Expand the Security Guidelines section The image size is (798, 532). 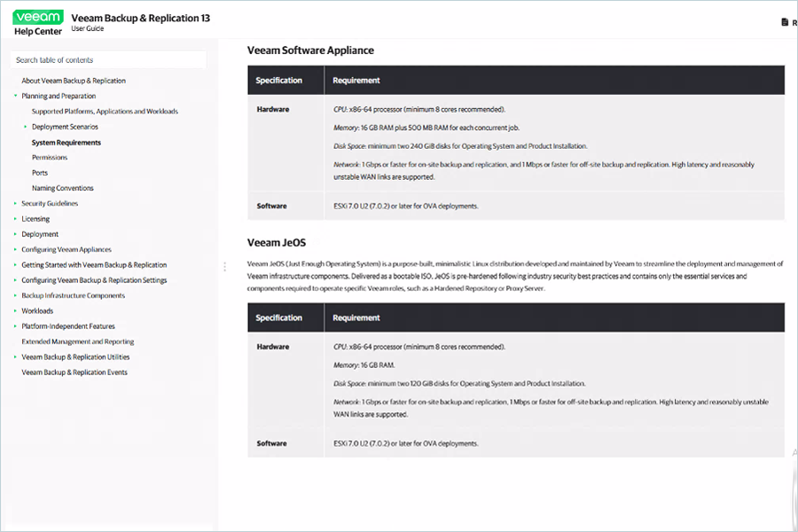pos(15,204)
